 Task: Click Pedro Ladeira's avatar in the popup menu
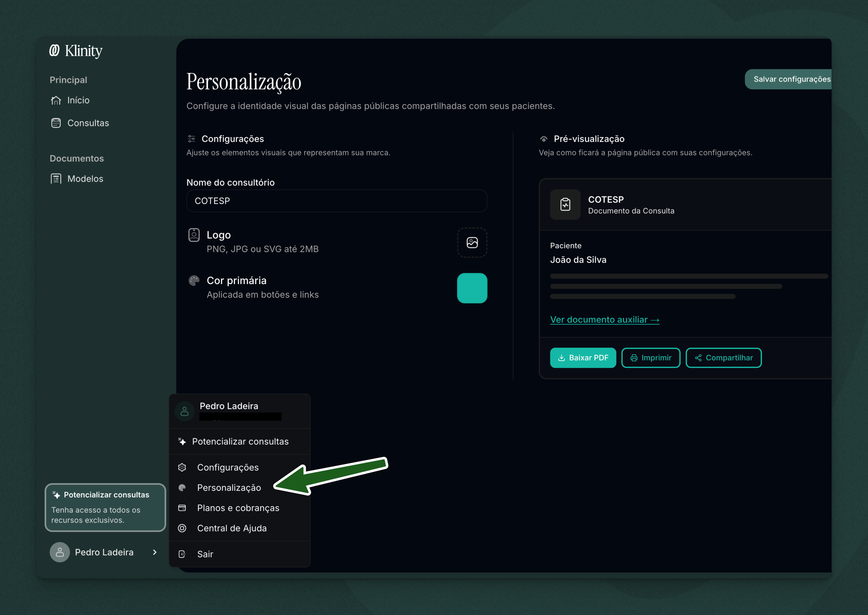coord(184,411)
